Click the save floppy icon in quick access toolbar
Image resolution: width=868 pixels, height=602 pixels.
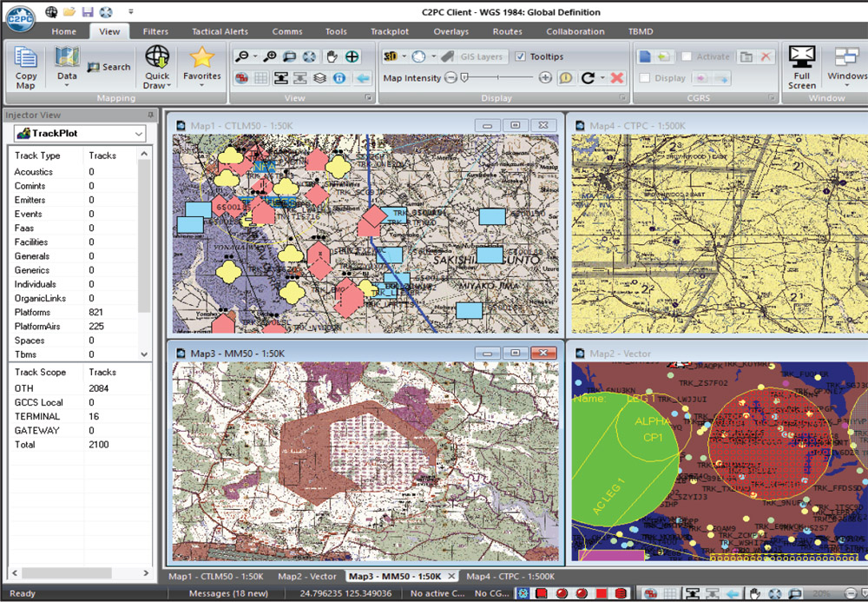click(88, 11)
